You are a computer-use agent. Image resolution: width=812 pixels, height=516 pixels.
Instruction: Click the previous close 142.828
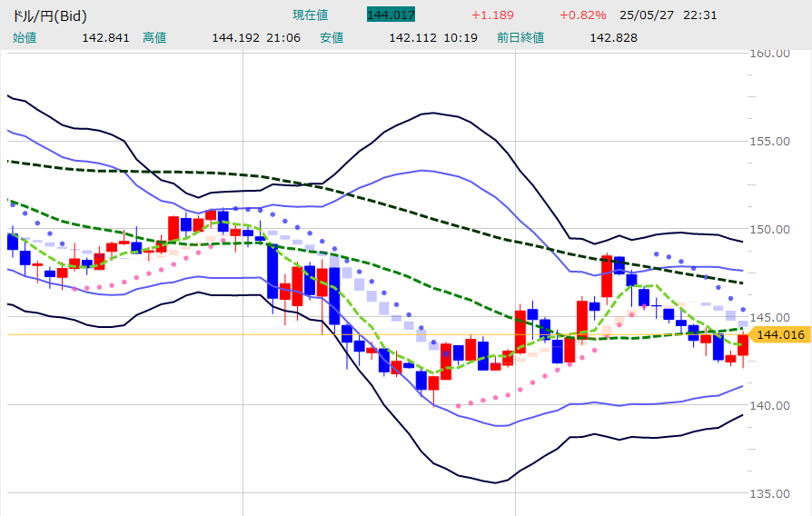point(614,38)
